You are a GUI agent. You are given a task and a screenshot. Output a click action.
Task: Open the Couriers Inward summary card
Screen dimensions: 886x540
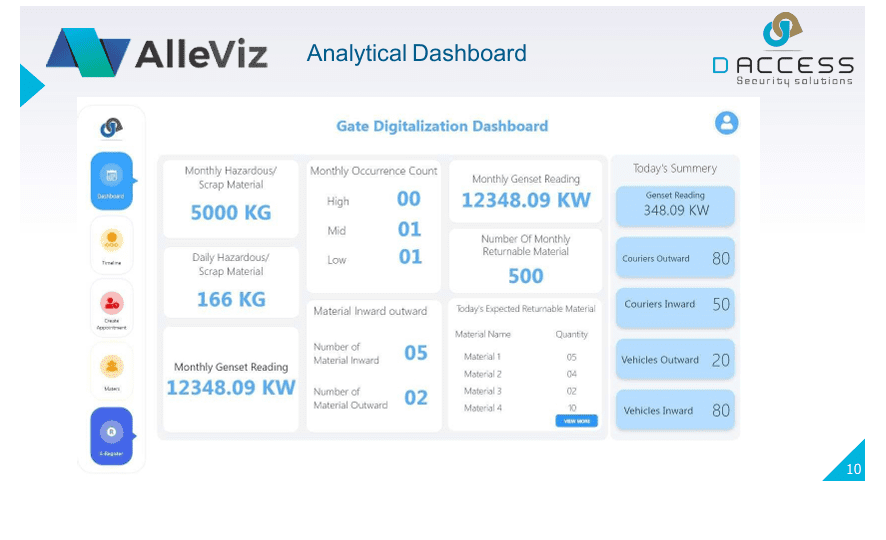pyautogui.click(x=675, y=305)
